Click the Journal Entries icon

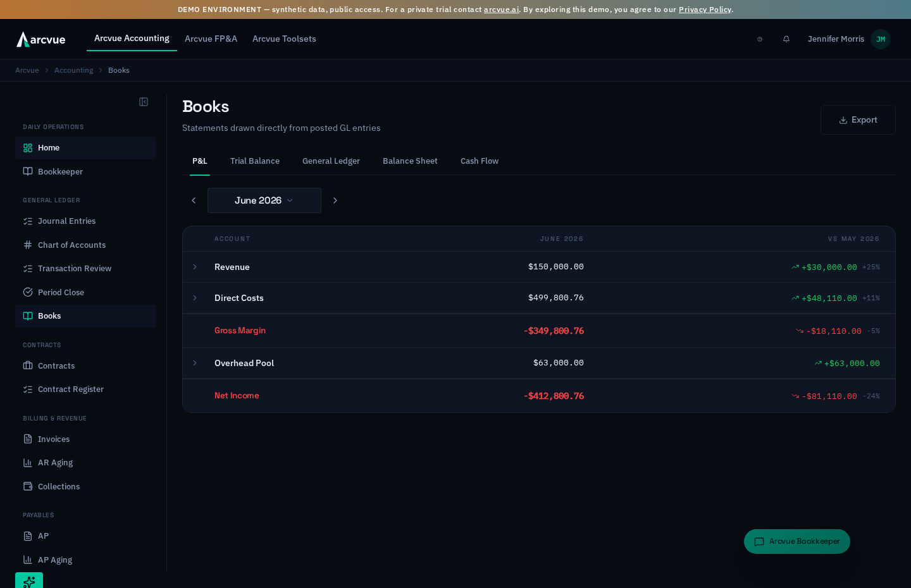pos(28,221)
